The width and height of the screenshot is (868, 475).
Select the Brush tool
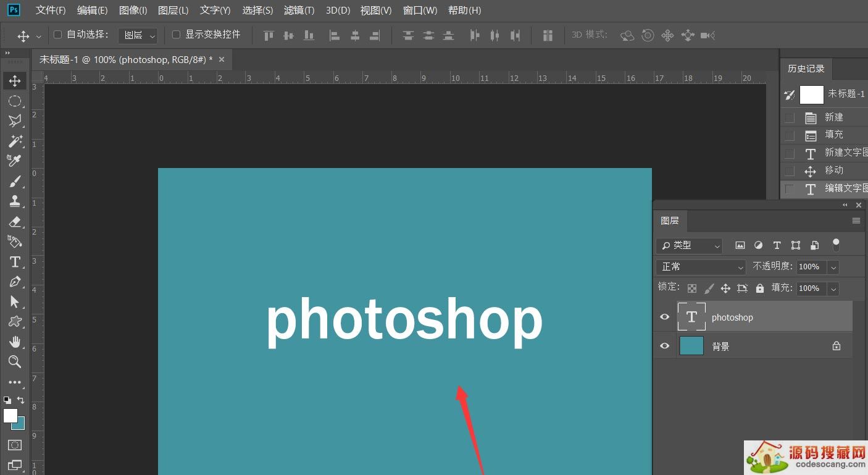[x=15, y=182]
